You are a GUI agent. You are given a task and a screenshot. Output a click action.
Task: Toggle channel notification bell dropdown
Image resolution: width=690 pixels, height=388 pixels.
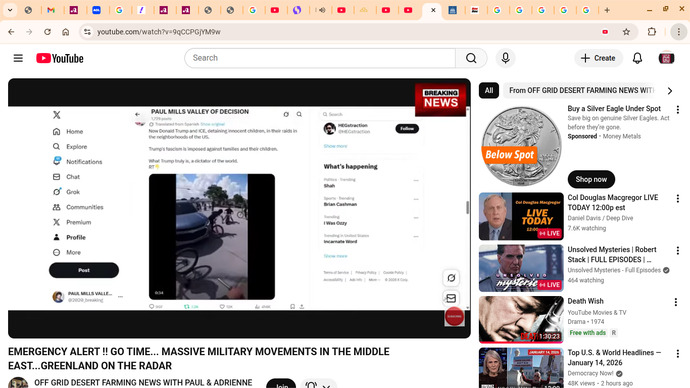tap(318, 384)
